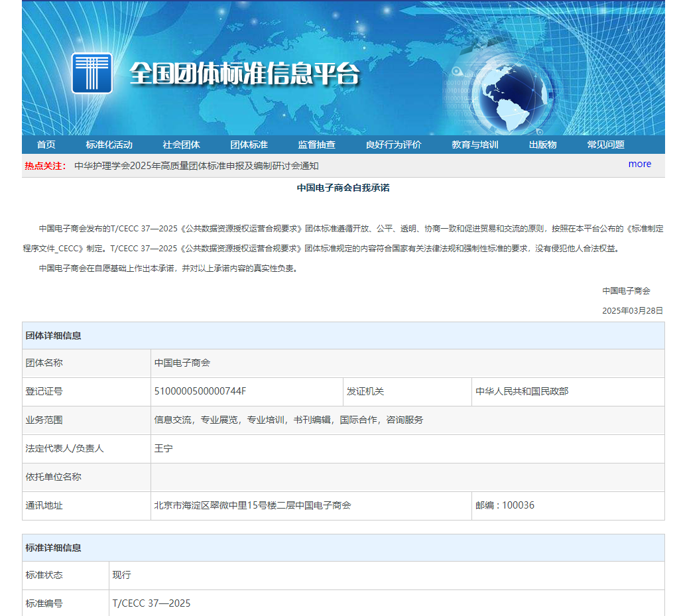Click the 中华人民共和国民政部 cell
Screen dimensions: 679x616
[568, 391]
